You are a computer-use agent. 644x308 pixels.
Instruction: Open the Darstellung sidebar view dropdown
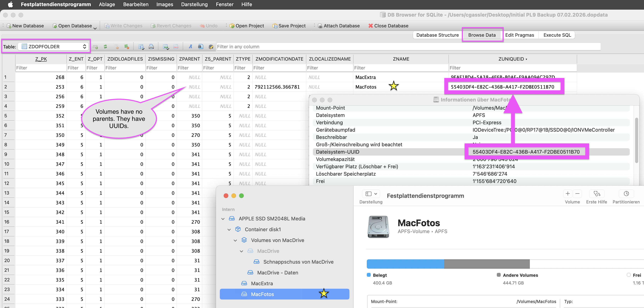pyautogui.click(x=371, y=194)
